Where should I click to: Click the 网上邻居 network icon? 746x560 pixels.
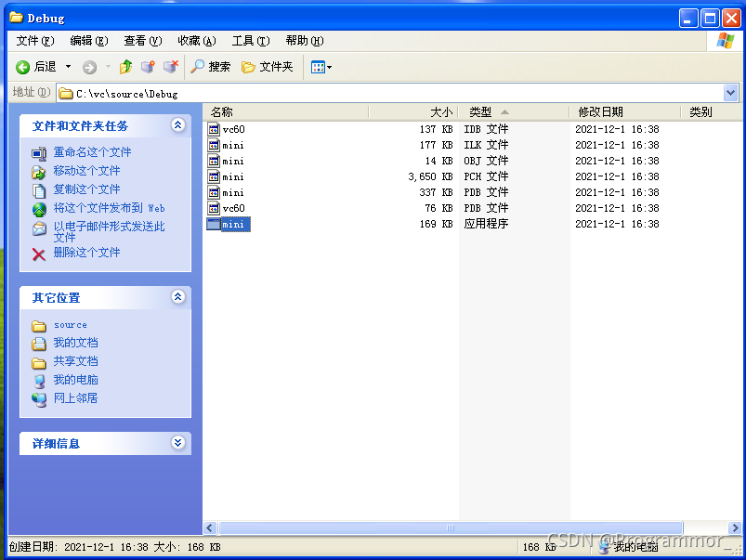(x=39, y=399)
